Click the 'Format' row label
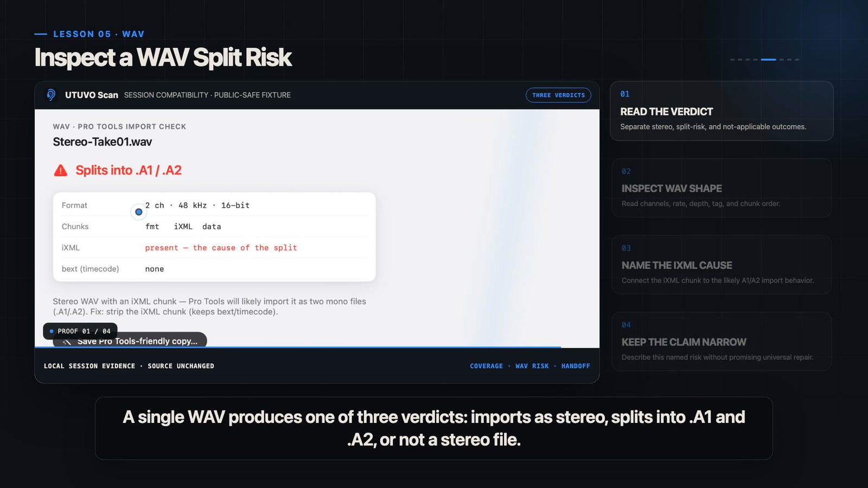 click(74, 206)
